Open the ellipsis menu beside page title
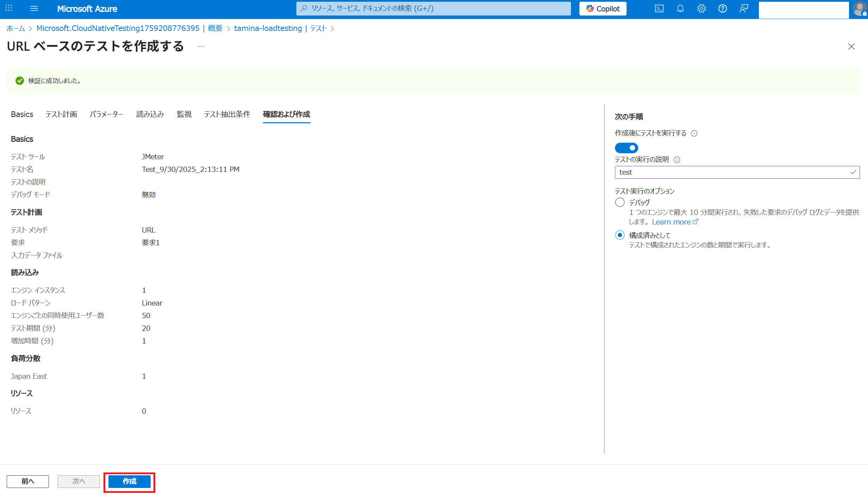Image resolution: width=868 pixels, height=495 pixels. 201,47
